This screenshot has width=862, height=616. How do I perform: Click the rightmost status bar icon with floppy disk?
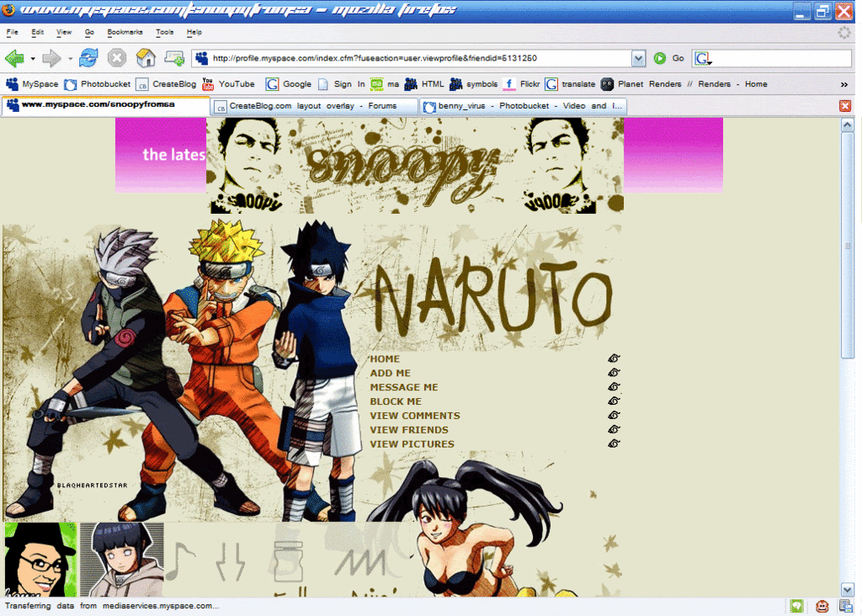click(845, 606)
